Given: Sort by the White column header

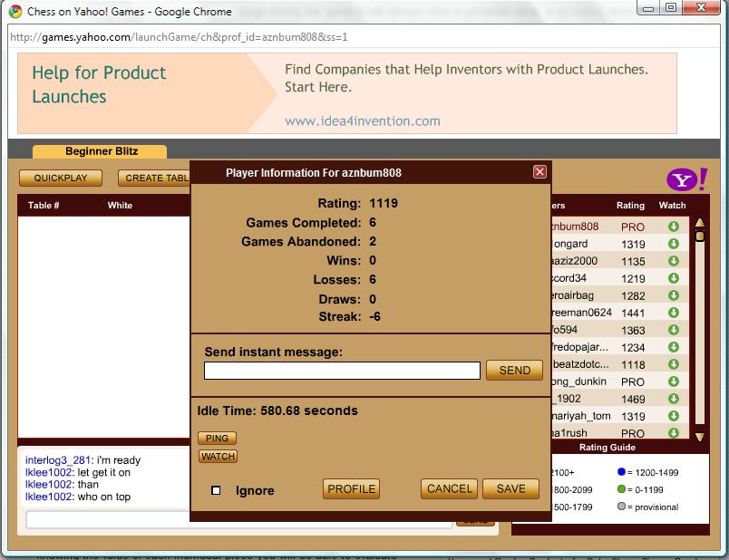Looking at the screenshot, I should click(x=120, y=206).
